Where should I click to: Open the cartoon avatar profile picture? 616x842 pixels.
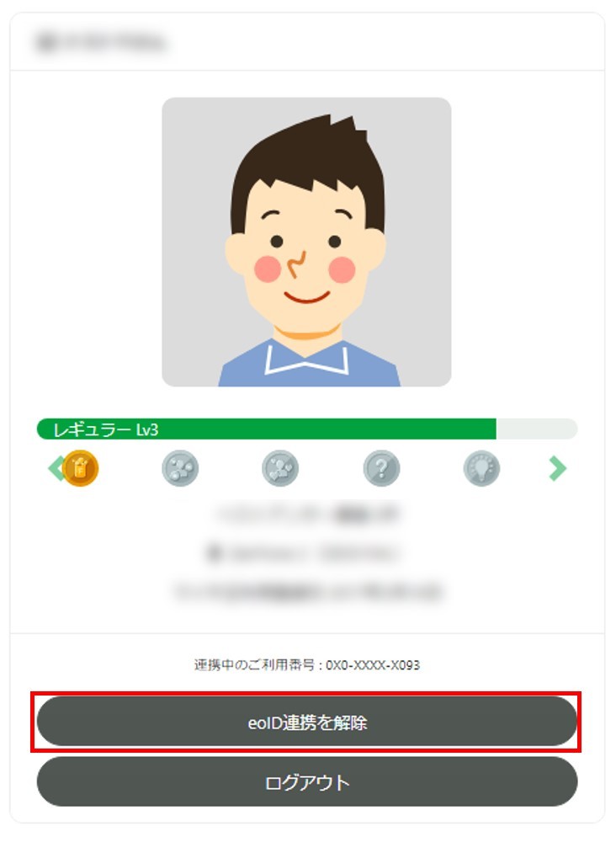coord(306,242)
